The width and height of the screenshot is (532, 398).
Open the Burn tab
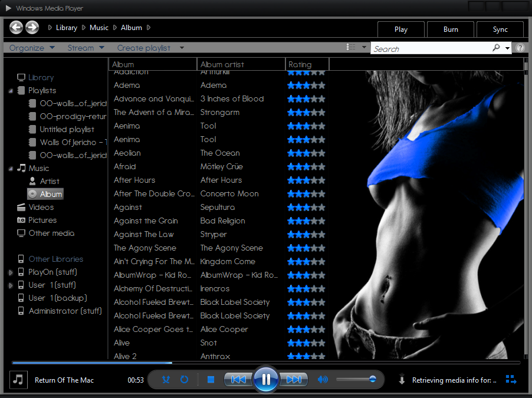pos(451,29)
